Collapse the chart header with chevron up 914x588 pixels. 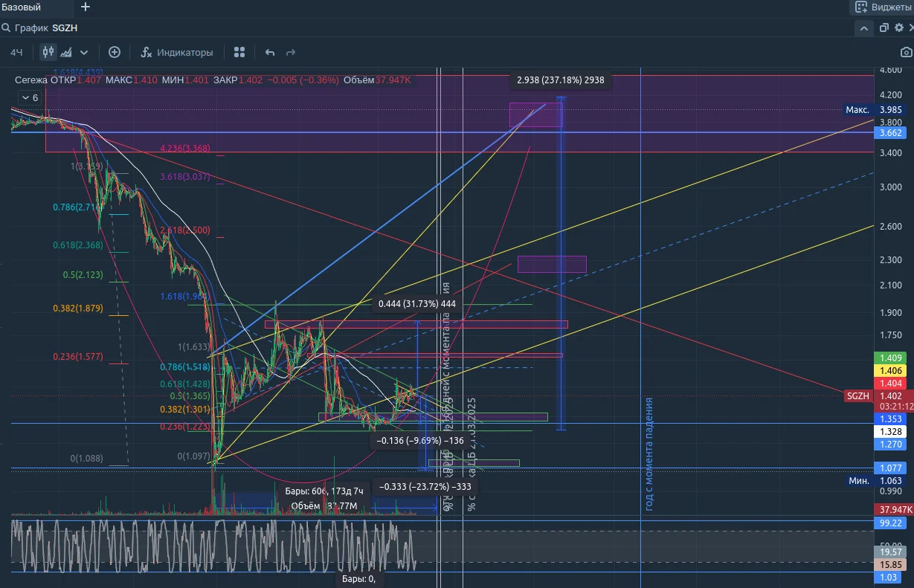[863, 28]
